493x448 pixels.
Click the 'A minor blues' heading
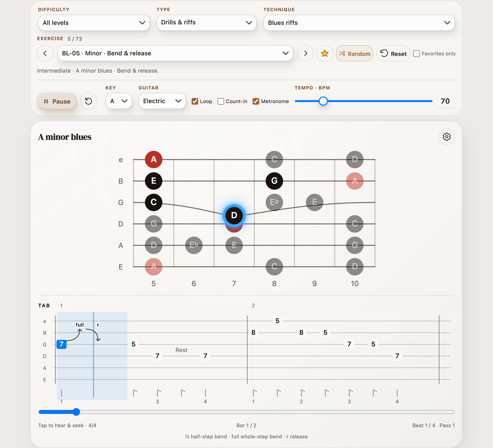pyautogui.click(x=65, y=137)
